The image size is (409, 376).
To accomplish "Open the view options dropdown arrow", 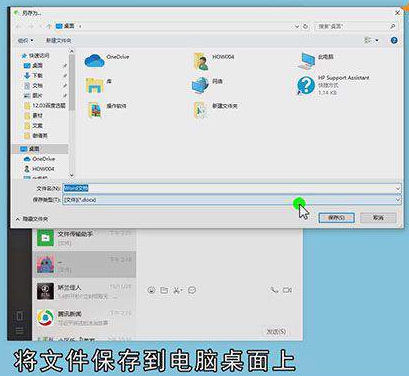I will (377, 40).
